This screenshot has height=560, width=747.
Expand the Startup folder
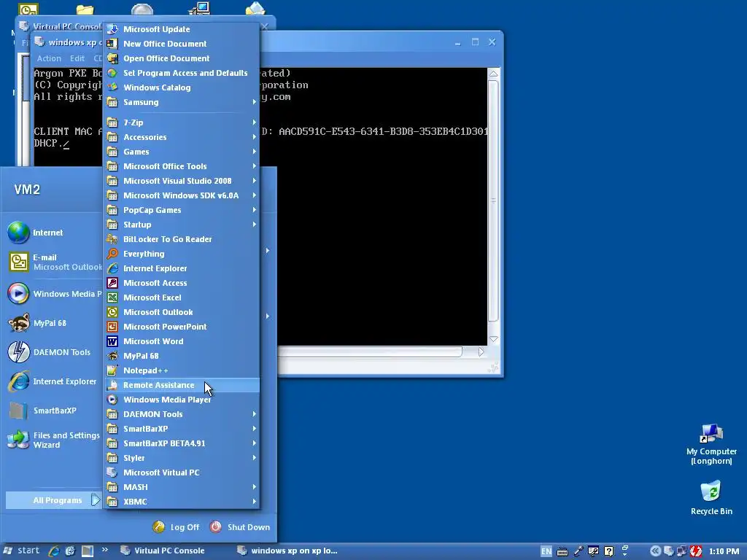pyautogui.click(x=182, y=225)
